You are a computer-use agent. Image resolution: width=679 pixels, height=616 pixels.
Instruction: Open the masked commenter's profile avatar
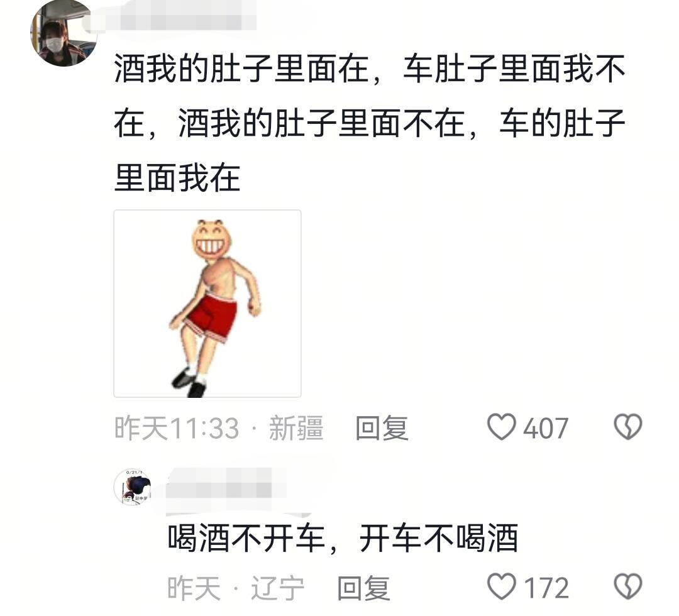pos(63,33)
